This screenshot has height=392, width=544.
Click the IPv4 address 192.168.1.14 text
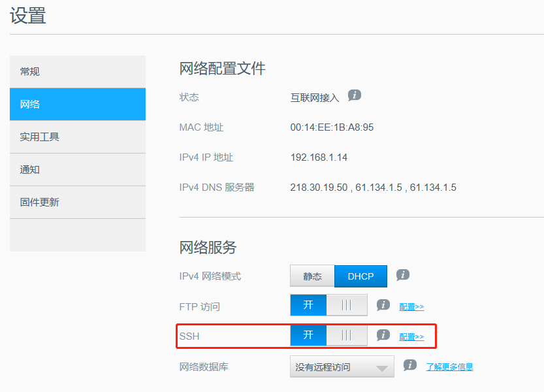(x=319, y=157)
